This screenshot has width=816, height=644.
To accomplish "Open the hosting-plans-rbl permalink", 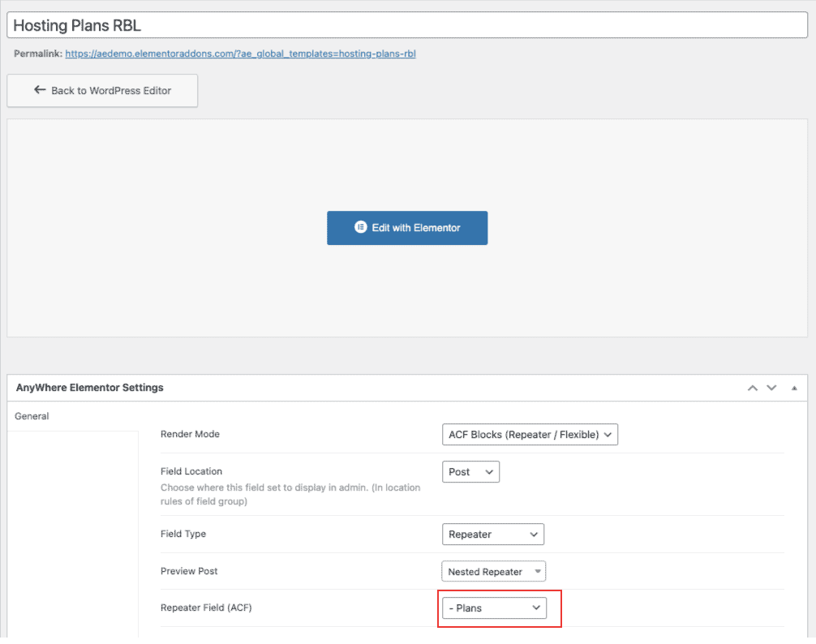I will 240,54.
